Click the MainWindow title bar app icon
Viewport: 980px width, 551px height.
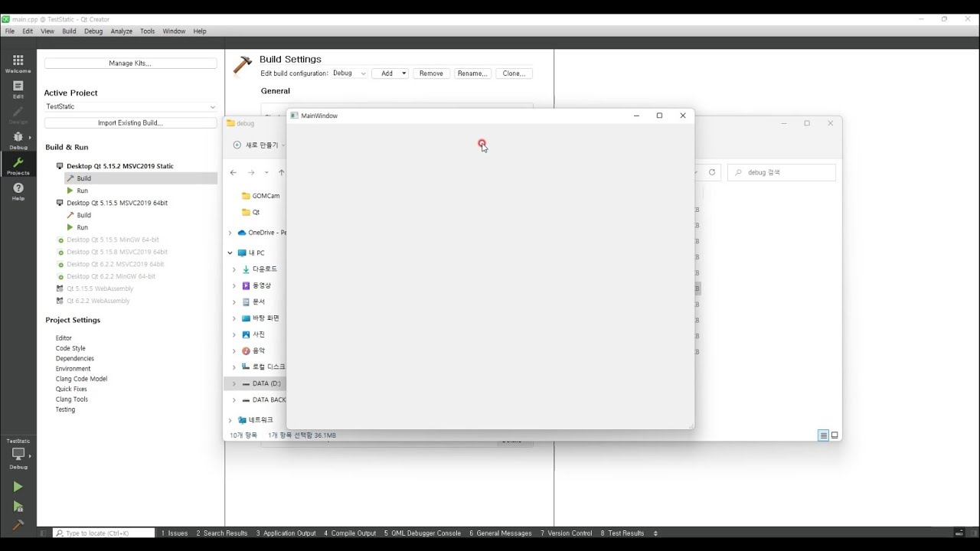[x=294, y=116]
